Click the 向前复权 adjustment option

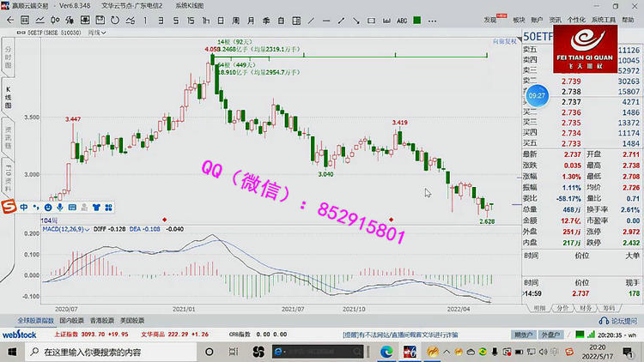pos(504,39)
